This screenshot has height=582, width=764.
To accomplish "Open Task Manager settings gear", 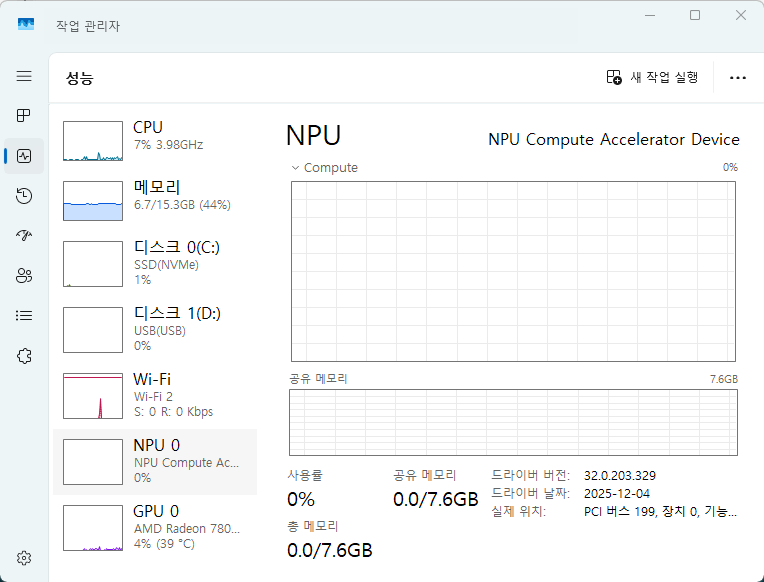I will [x=24, y=557].
